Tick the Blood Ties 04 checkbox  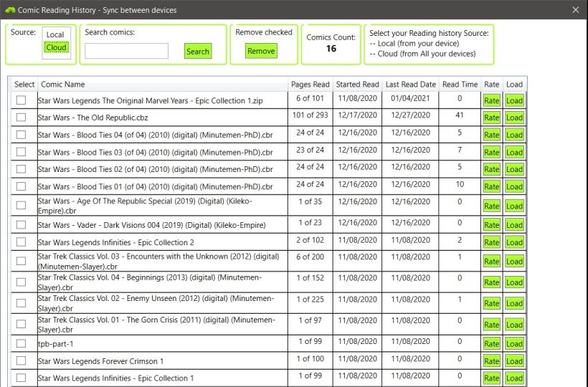click(21, 135)
